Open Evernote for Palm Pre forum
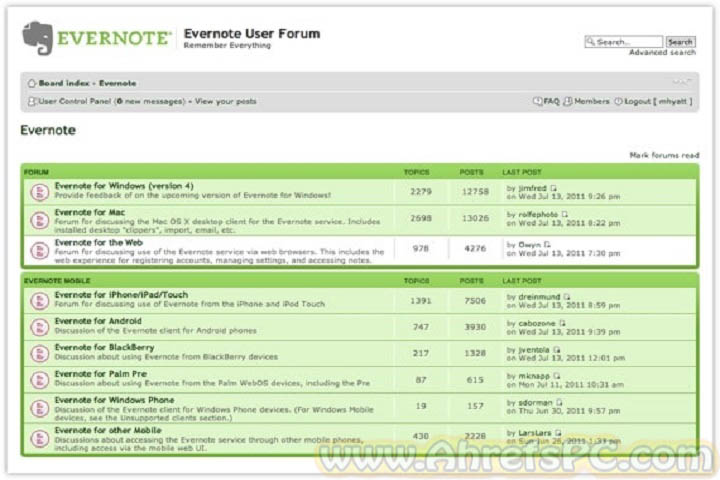720x480 pixels. pos(101,374)
